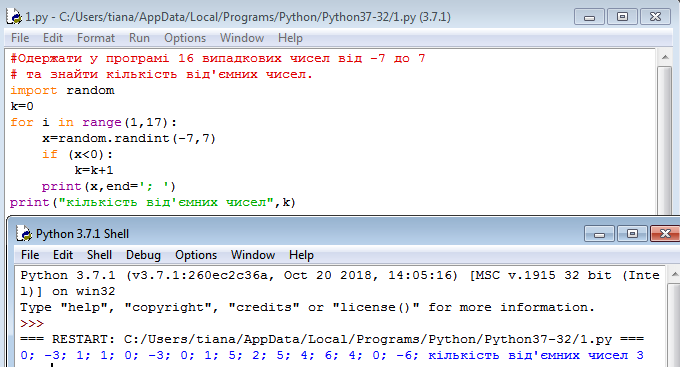Close the Python 3.7.1 Shell window

pos(665,234)
